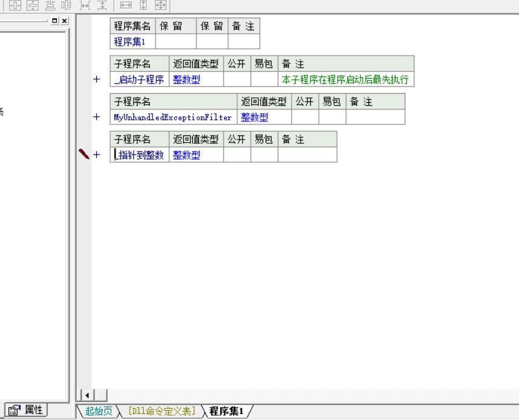Click the equal vertical spacing icon
The width and height of the screenshot is (519, 420).
(102, 5)
